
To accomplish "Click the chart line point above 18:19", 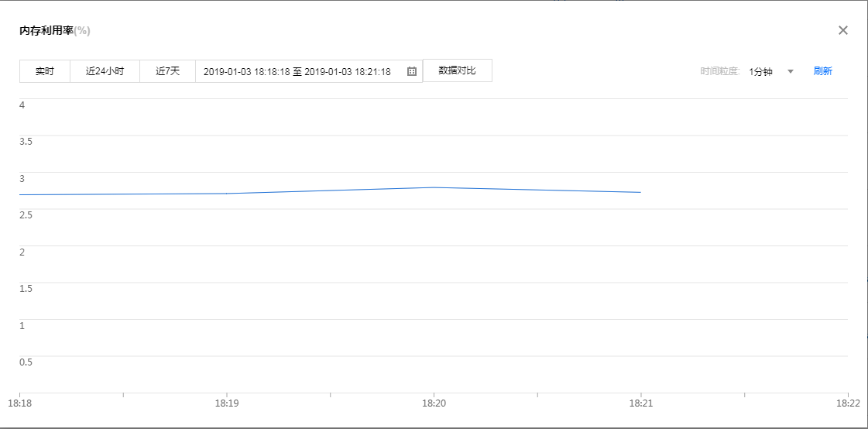I will pyautogui.click(x=226, y=194).
